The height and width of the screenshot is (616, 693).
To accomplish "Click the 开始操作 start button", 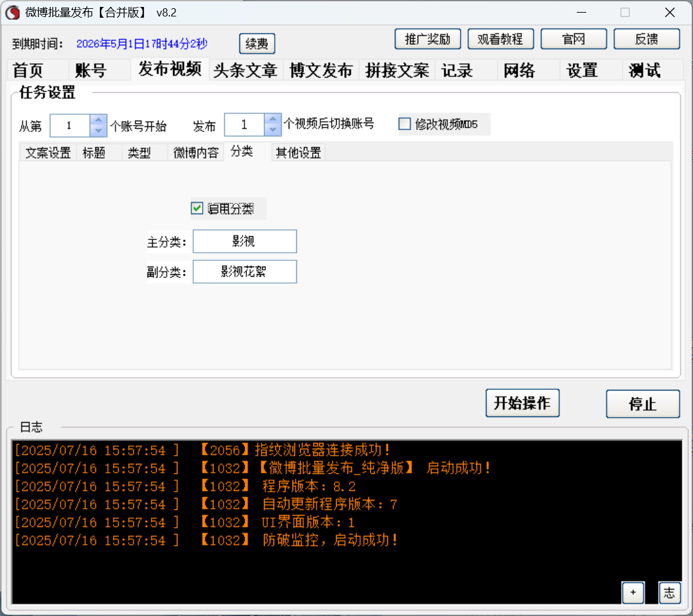I will (522, 403).
